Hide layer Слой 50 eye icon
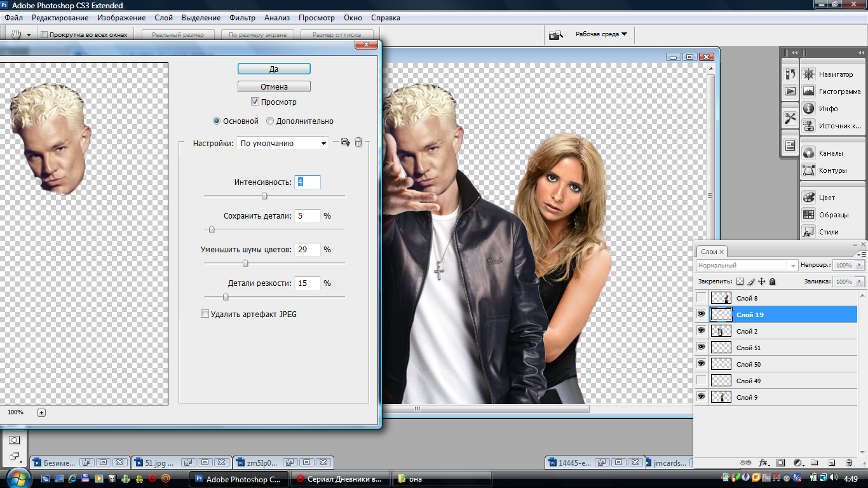This screenshot has height=488, width=868. [702, 363]
